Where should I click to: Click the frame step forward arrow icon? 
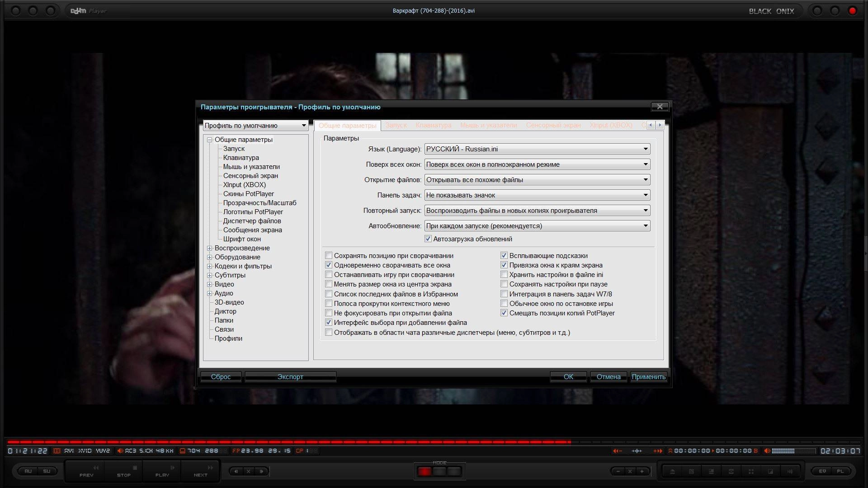pos(261,471)
